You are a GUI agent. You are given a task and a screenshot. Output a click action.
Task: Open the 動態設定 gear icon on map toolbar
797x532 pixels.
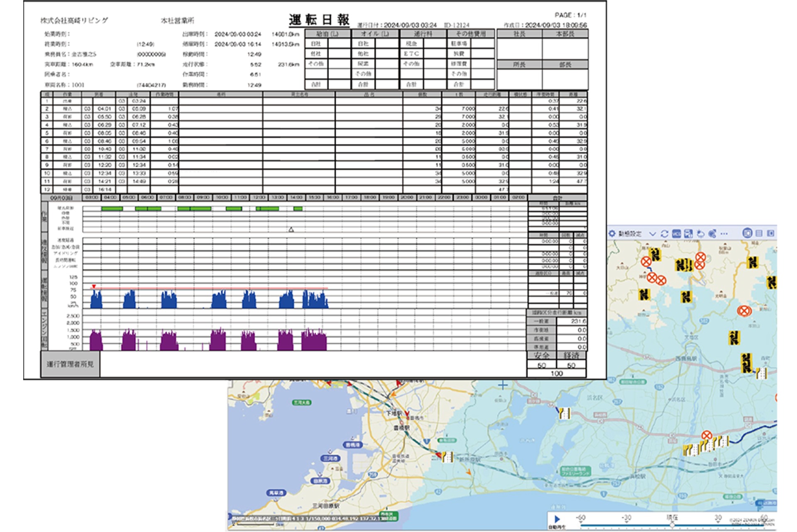click(612, 234)
